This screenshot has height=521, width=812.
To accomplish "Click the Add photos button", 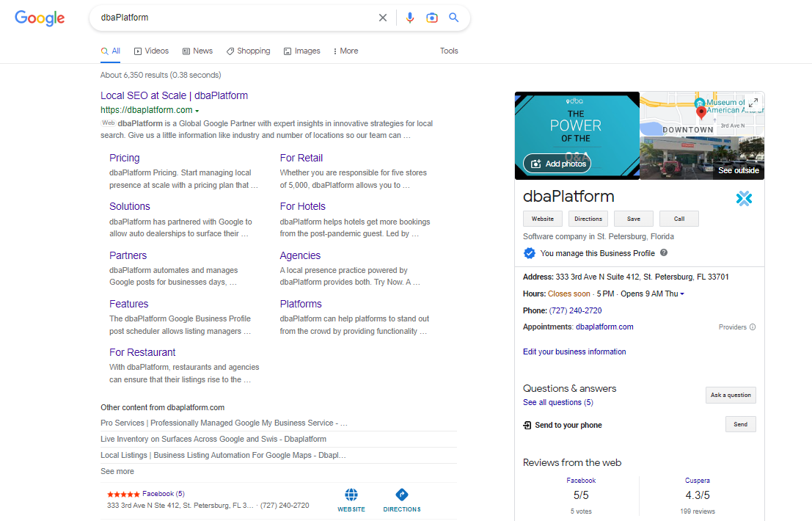I will pos(557,164).
